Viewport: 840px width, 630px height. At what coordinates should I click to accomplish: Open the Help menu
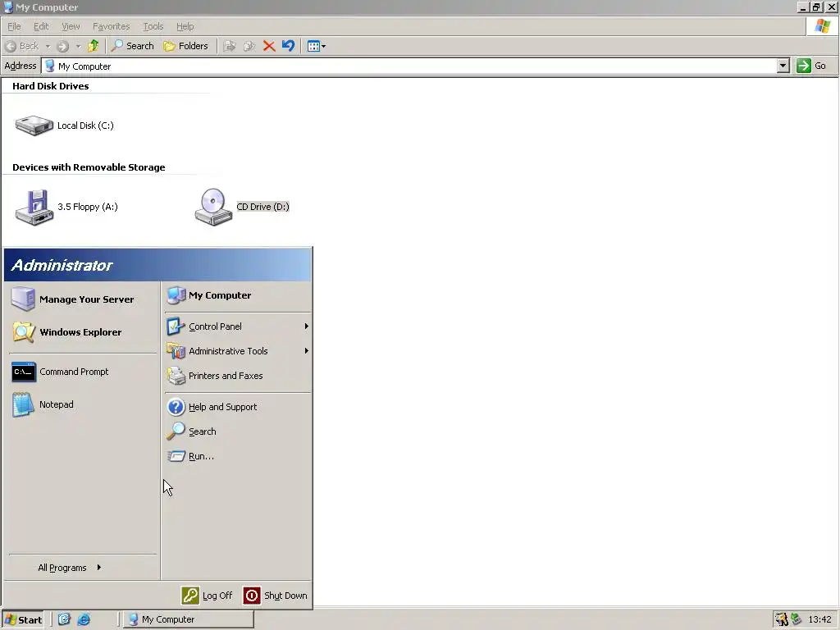coord(185,26)
